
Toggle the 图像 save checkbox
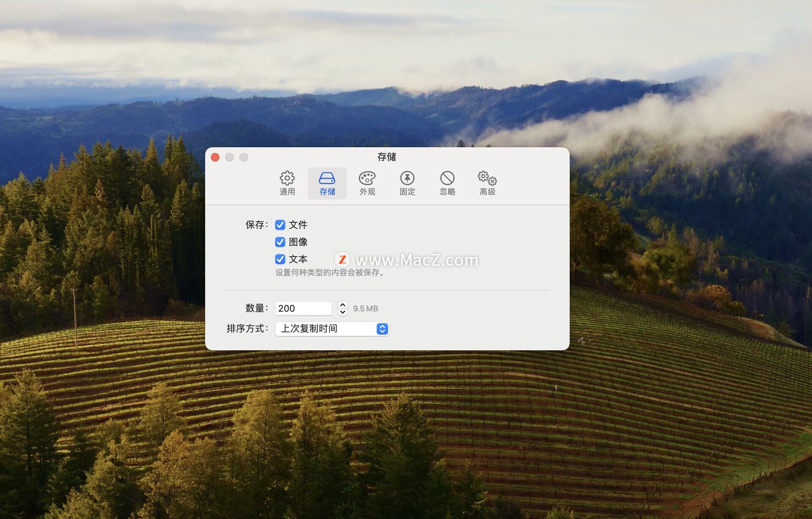[x=280, y=242]
